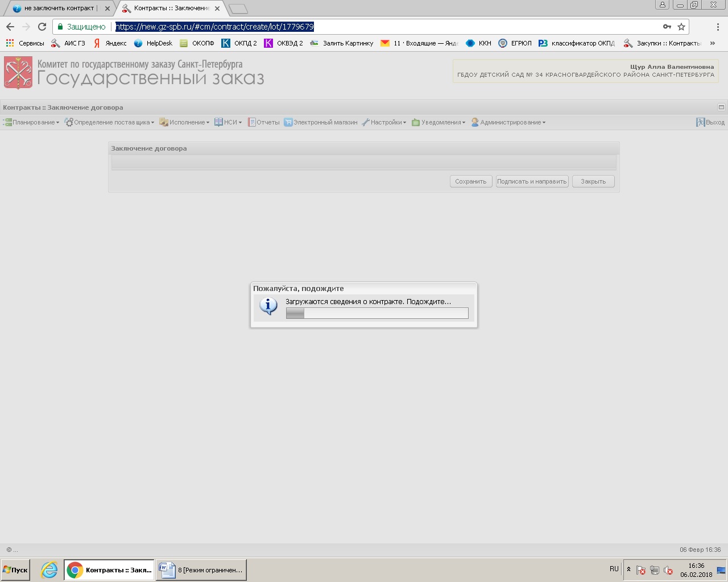Open the Сервисы apps shortcut
728x582 pixels.
(25, 43)
